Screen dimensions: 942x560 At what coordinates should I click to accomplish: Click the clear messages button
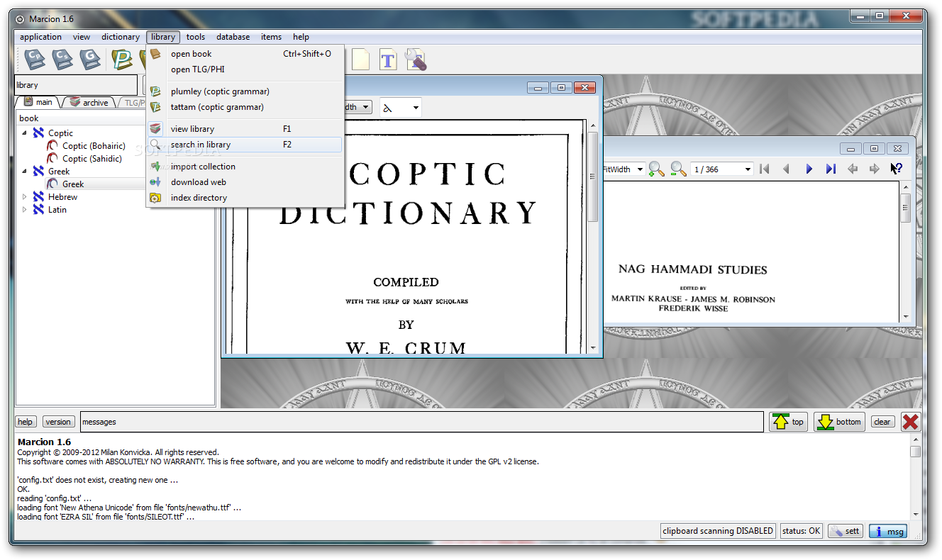[882, 422]
